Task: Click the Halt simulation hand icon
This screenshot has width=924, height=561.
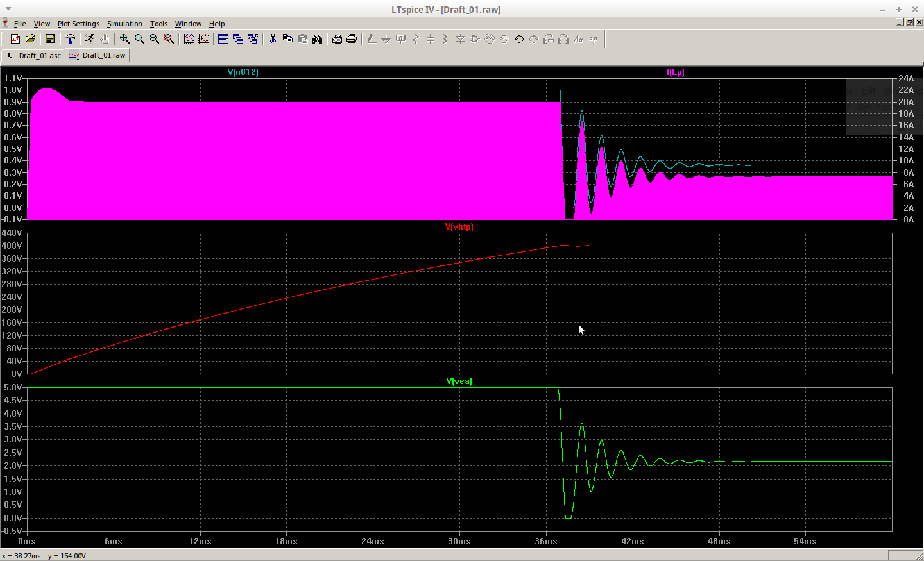Action: coord(104,39)
